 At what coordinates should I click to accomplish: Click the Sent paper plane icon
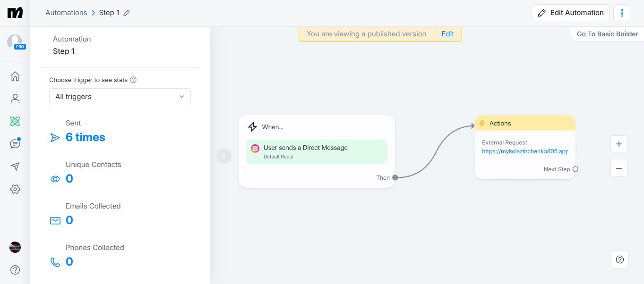[x=55, y=138]
